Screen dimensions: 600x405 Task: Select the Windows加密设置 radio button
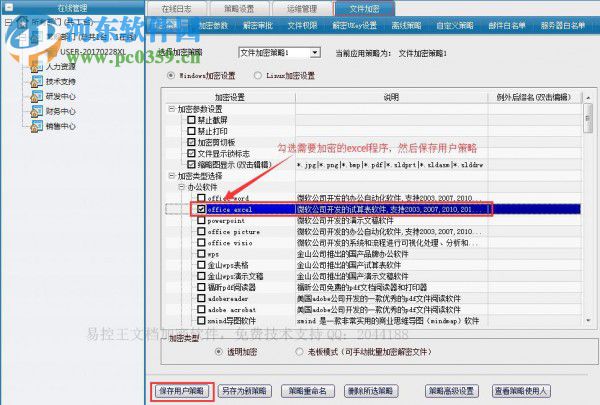pyautogui.click(x=171, y=75)
